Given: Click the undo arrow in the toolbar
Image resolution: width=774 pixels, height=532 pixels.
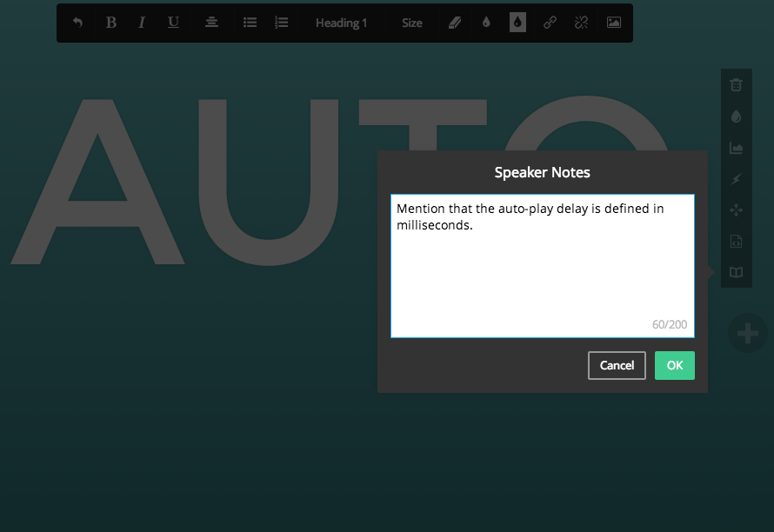Looking at the screenshot, I should click(77, 23).
